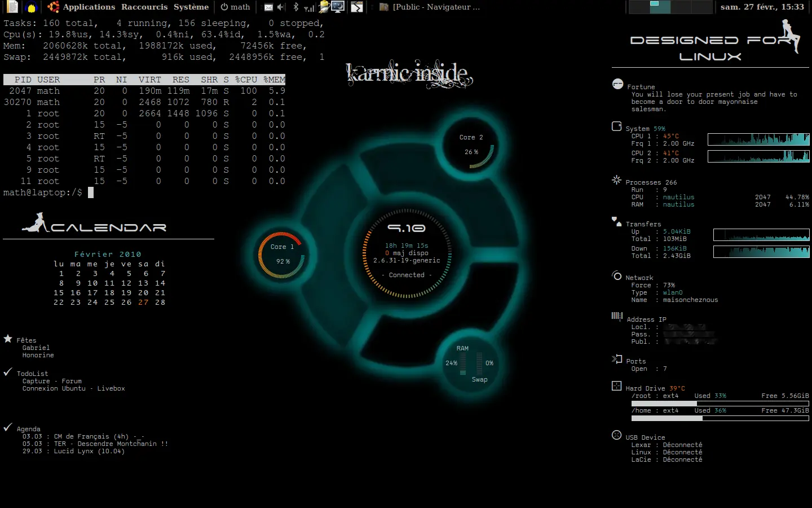This screenshot has width=812, height=508.
Task: Click the CPU 1 usage graph
Action: click(x=758, y=139)
